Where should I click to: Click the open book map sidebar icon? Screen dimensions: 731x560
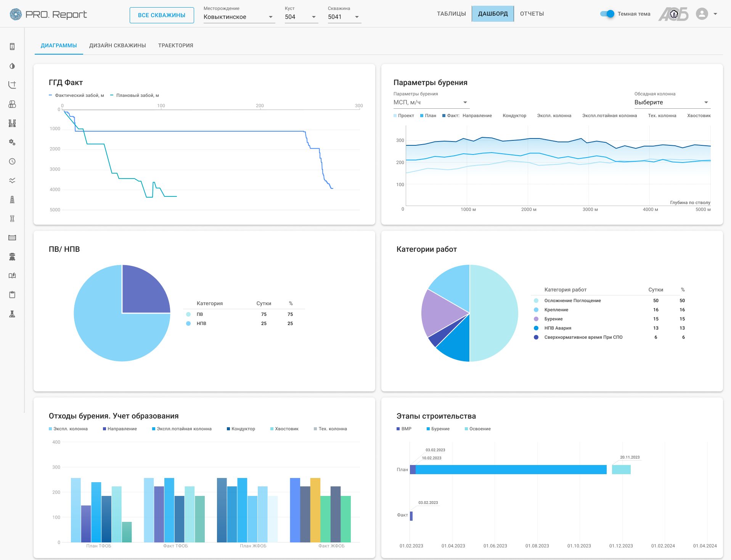(12, 275)
